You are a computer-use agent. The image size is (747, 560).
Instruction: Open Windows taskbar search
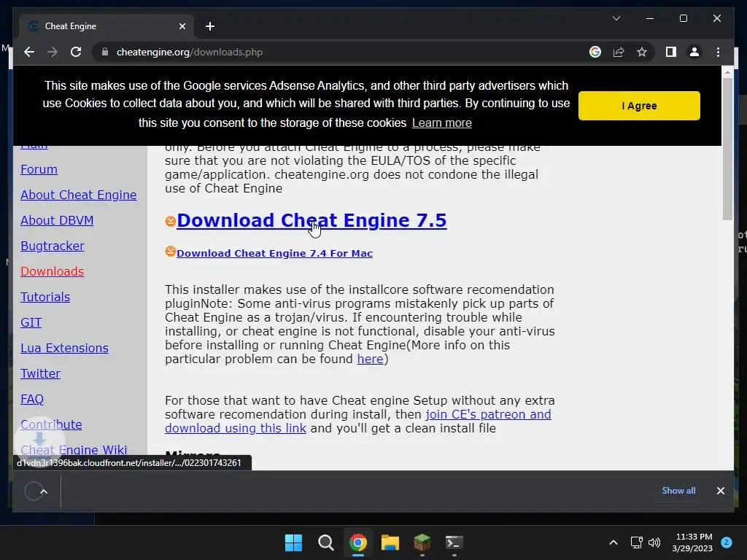click(x=326, y=542)
